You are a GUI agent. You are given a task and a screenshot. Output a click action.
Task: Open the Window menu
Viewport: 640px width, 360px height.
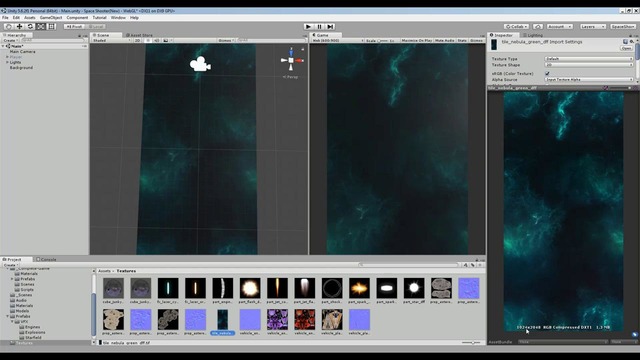coord(118,18)
